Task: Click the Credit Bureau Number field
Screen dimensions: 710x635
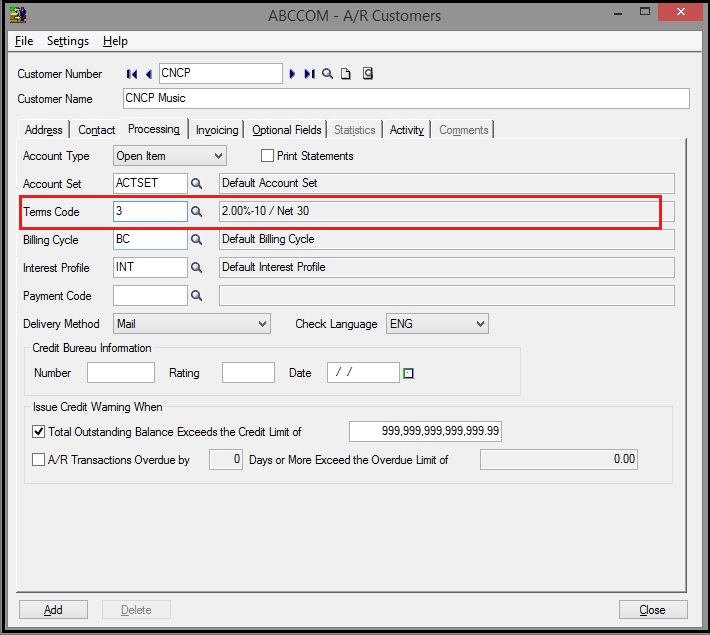Action: [121, 372]
